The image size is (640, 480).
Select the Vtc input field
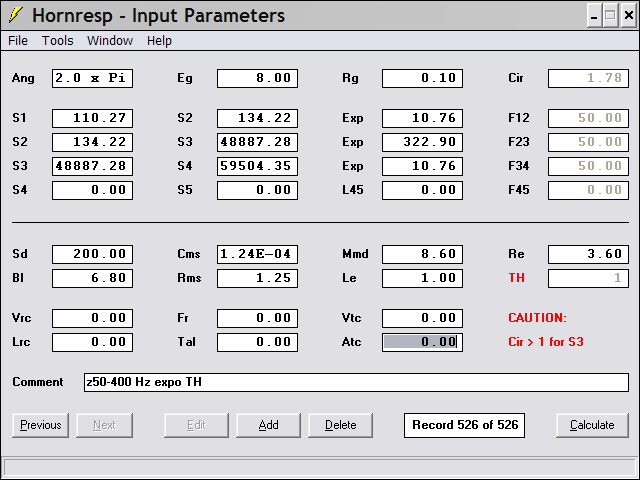pyautogui.click(x=422, y=318)
